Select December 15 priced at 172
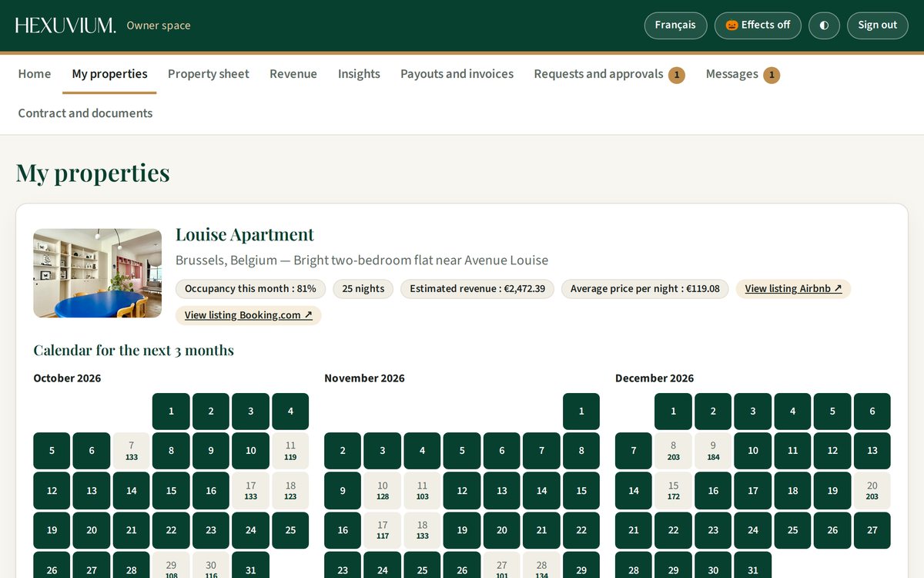 tap(674, 491)
